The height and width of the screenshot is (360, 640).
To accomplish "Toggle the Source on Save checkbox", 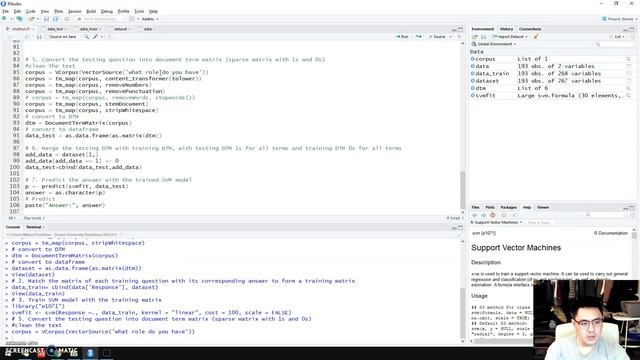I will pyautogui.click(x=47, y=37).
